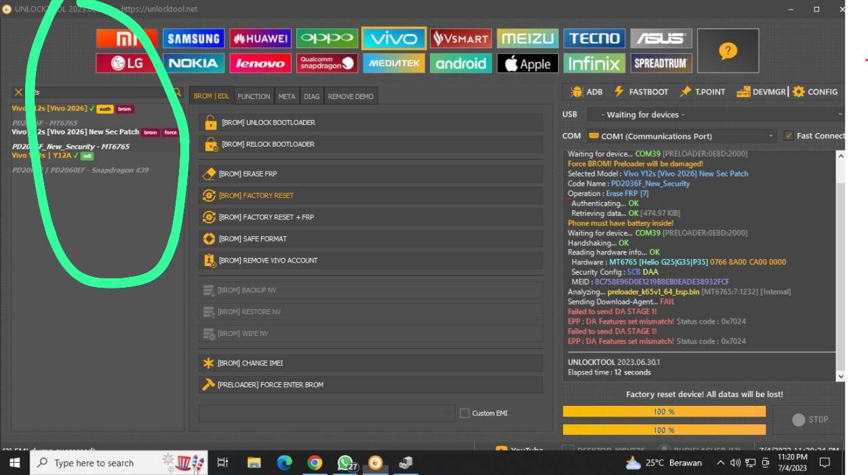
Task: Click the lower 100 % progress bar
Action: [x=664, y=430]
